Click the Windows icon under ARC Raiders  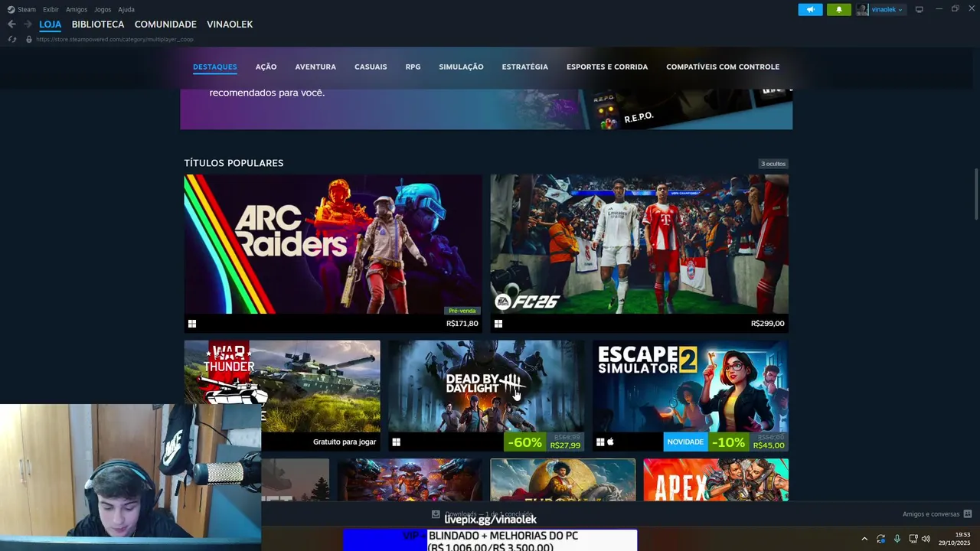tap(192, 324)
